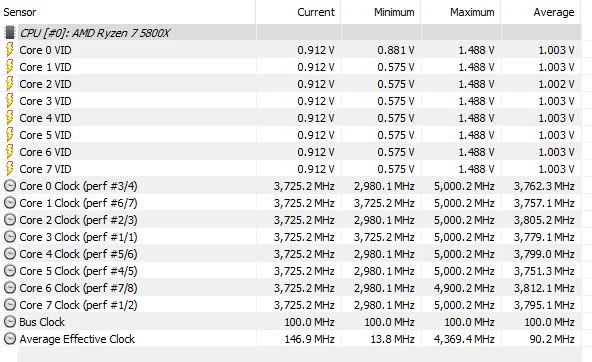Image resolution: width=592 pixels, height=362 pixels.
Task: Select the Average Effective Clock label
Action: point(77,339)
